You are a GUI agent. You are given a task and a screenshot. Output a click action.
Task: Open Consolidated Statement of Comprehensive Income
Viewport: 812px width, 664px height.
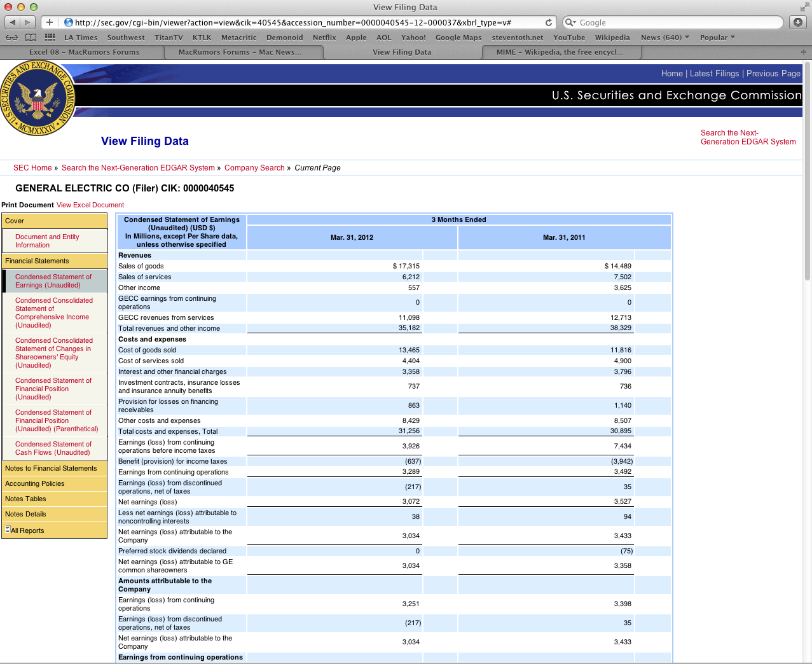pos(54,312)
